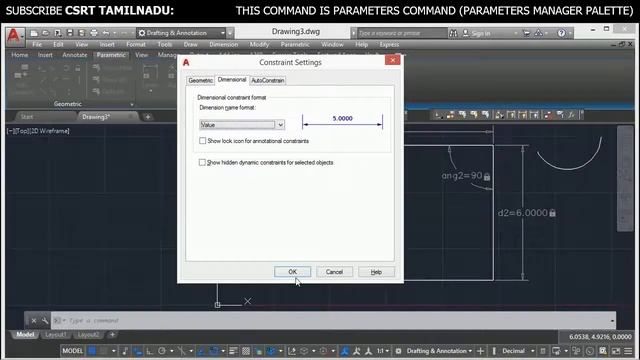Click the command line wrench customize icon
The height and width of the screenshot is (360, 640).
click(x=45, y=321)
